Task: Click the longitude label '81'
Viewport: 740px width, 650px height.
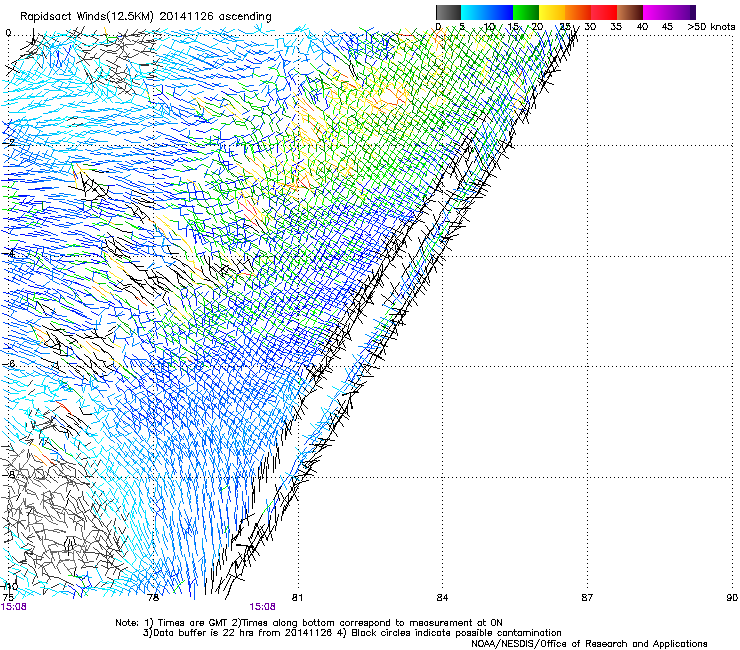Action: tap(297, 598)
